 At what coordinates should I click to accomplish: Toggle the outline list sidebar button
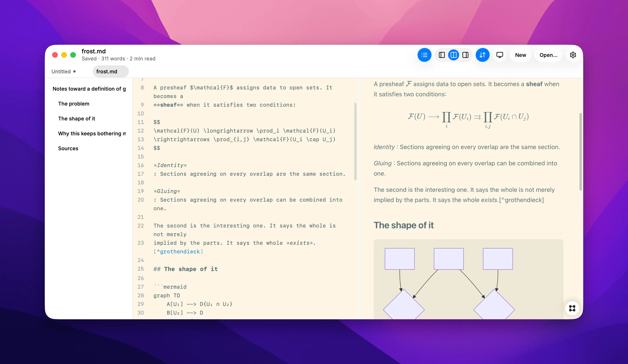(424, 55)
